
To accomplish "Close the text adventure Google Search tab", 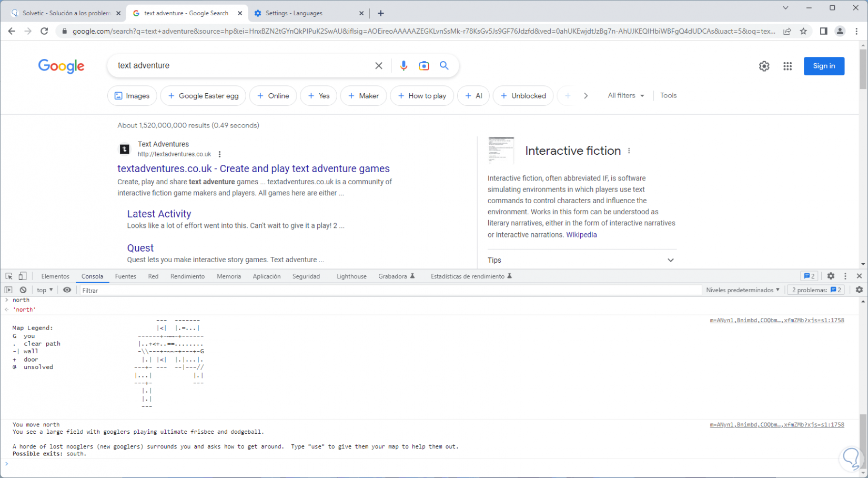I will click(240, 13).
